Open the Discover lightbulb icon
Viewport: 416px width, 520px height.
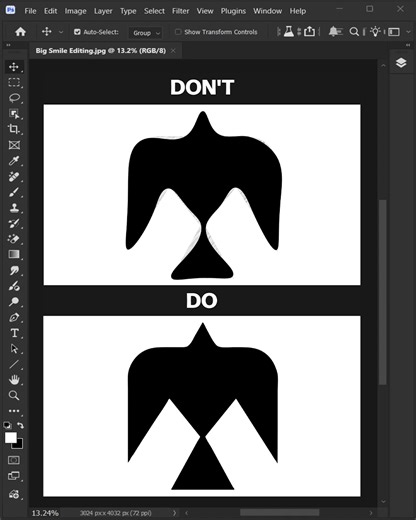click(x=376, y=32)
